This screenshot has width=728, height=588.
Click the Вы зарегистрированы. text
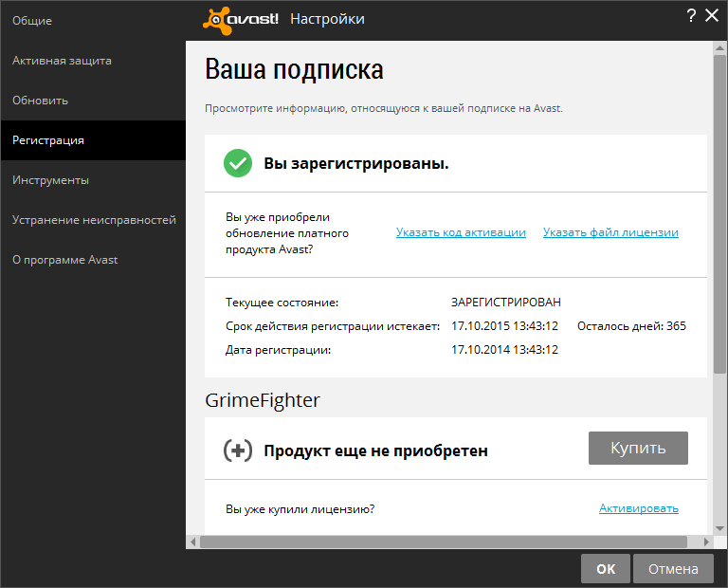tap(356, 163)
